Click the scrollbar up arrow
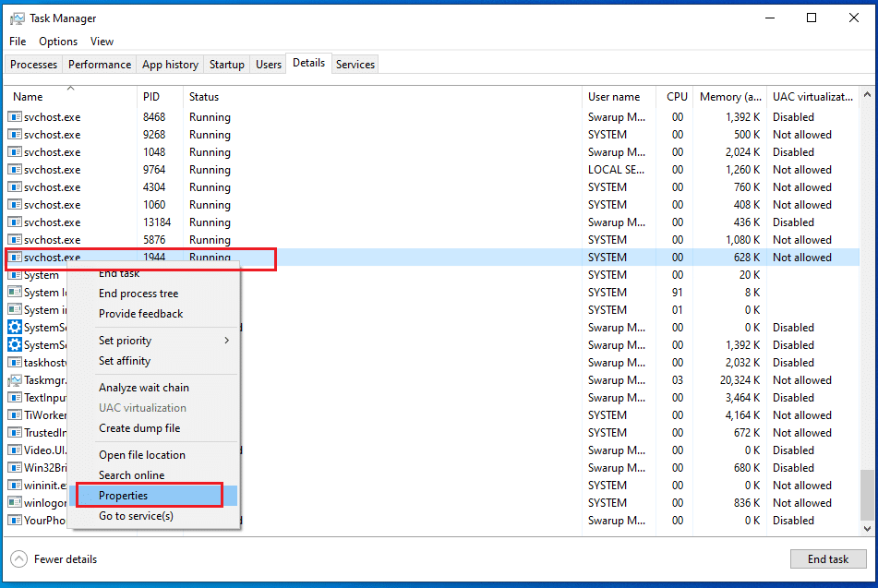The height and width of the screenshot is (588, 878). tap(867, 95)
